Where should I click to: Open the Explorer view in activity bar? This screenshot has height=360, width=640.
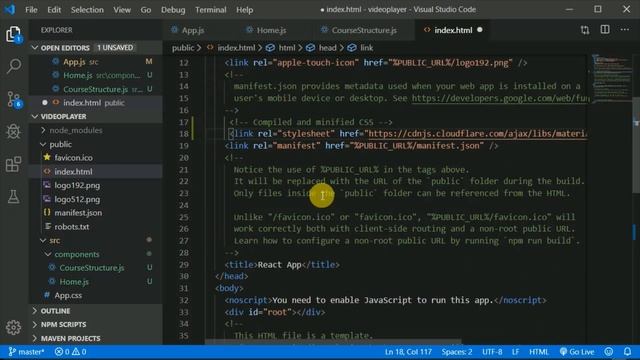(13, 34)
